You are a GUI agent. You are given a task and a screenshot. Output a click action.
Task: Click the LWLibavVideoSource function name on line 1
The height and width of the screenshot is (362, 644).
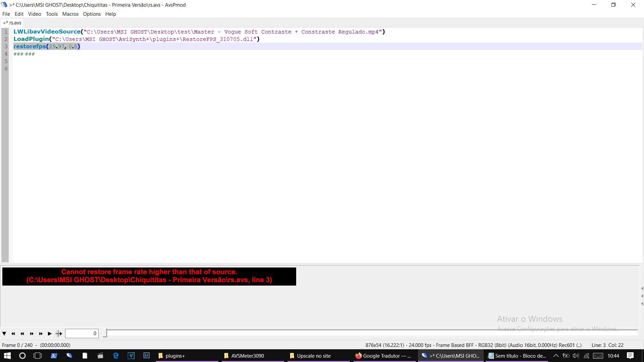pyautogui.click(x=47, y=32)
